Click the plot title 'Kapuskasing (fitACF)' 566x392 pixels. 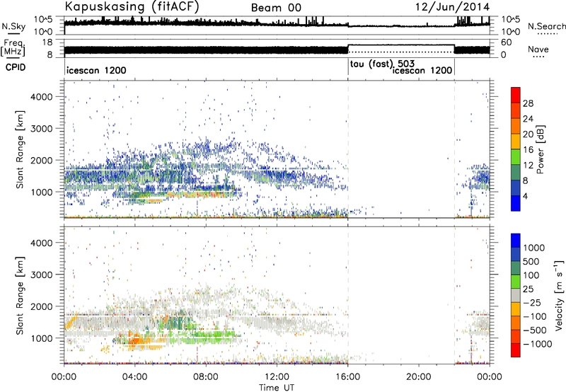point(132,7)
